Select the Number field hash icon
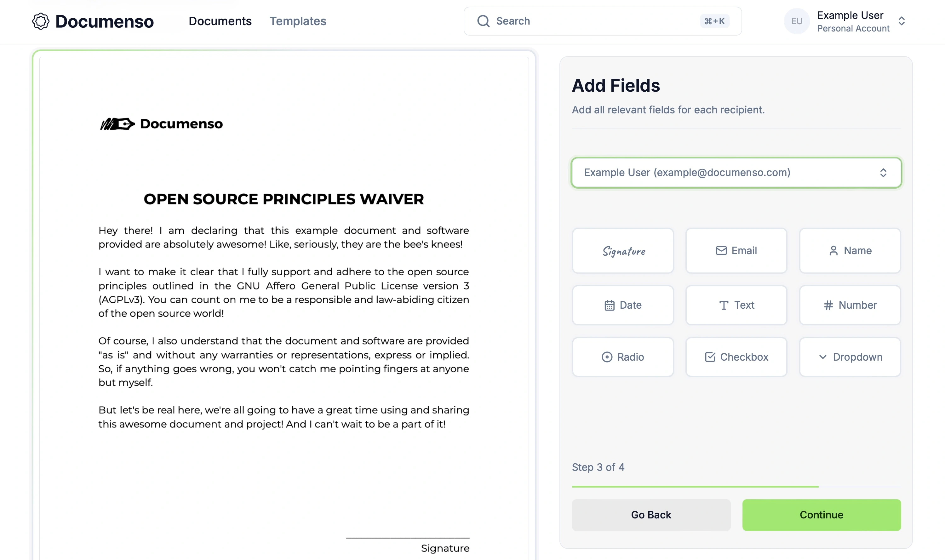This screenshot has height=560, width=945. point(828,305)
